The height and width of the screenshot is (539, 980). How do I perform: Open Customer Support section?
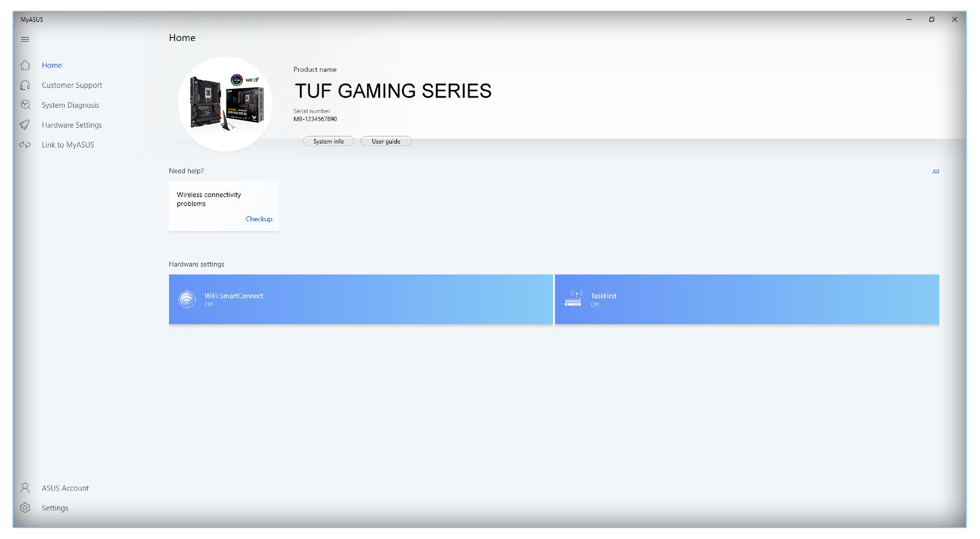[72, 85]
